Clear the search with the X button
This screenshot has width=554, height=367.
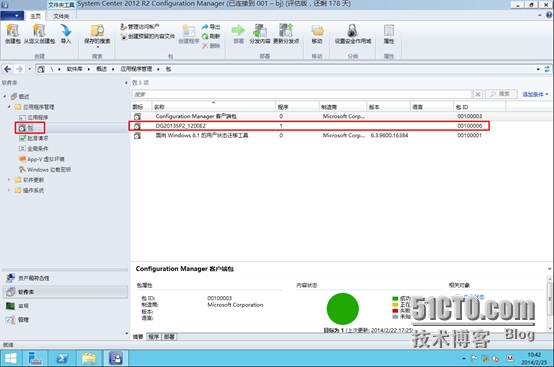[x=478, y=94]
